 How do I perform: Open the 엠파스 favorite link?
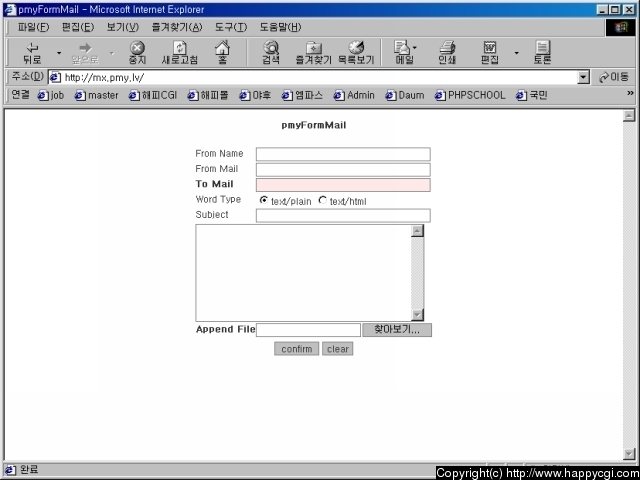tap(302, 96)
